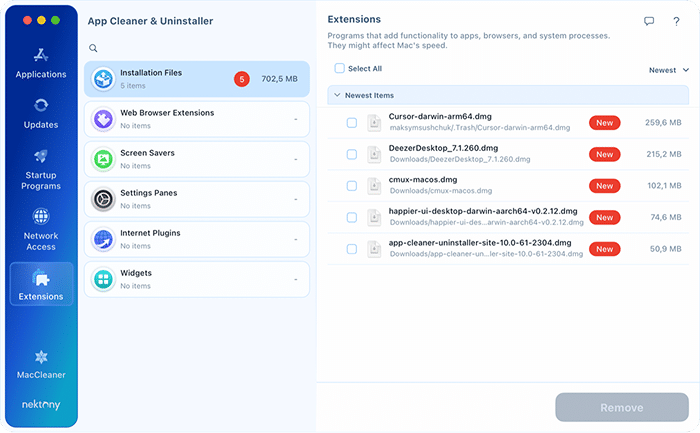
Task: Click the Installation Files box icon
Action: pos(104,79)
